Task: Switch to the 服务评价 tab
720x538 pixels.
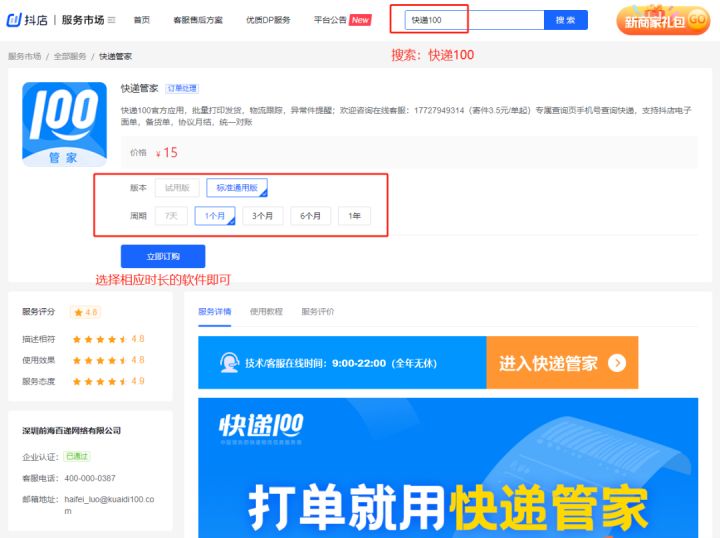Action: pos(318,312)
